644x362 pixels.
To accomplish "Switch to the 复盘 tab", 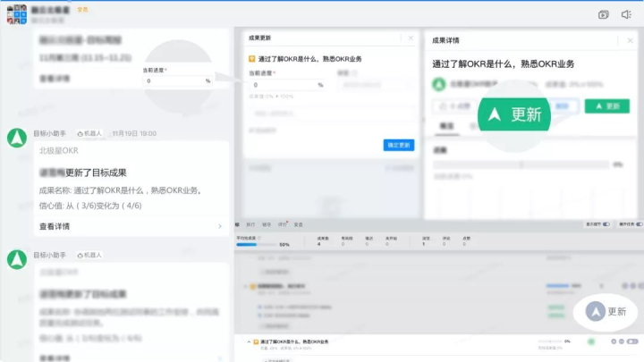I will coord(299,224).
